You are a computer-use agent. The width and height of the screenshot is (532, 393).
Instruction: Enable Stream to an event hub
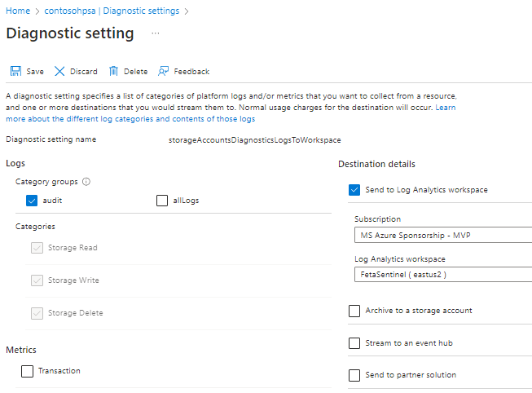pyautogui.click(x=354, y=343)
